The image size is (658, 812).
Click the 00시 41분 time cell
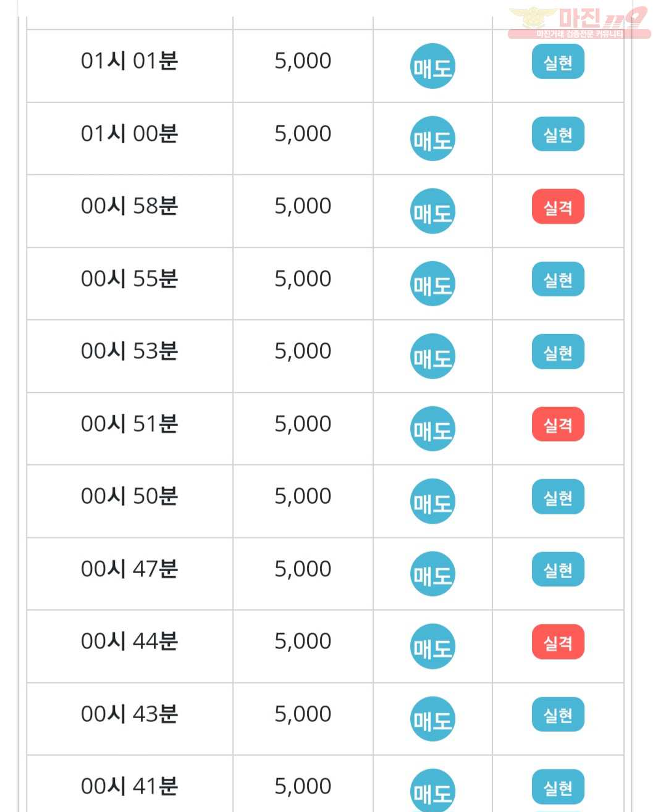coord(130,784)
